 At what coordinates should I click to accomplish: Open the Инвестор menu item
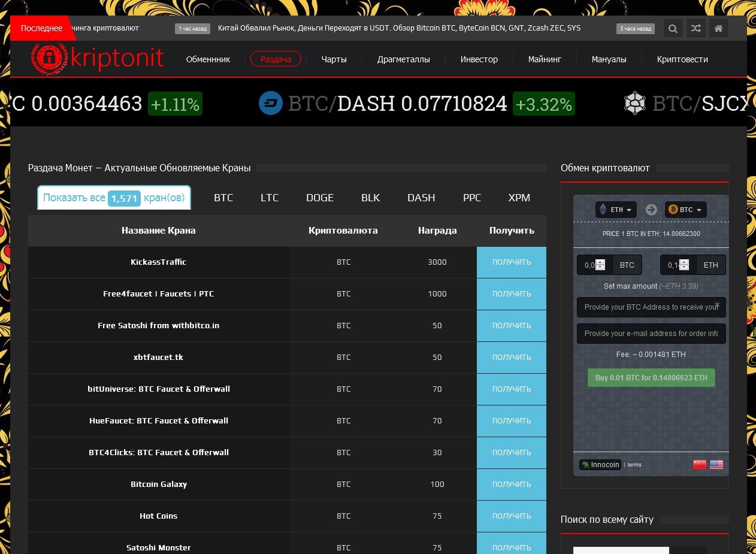pyautogui.click(x=479, y=59)
